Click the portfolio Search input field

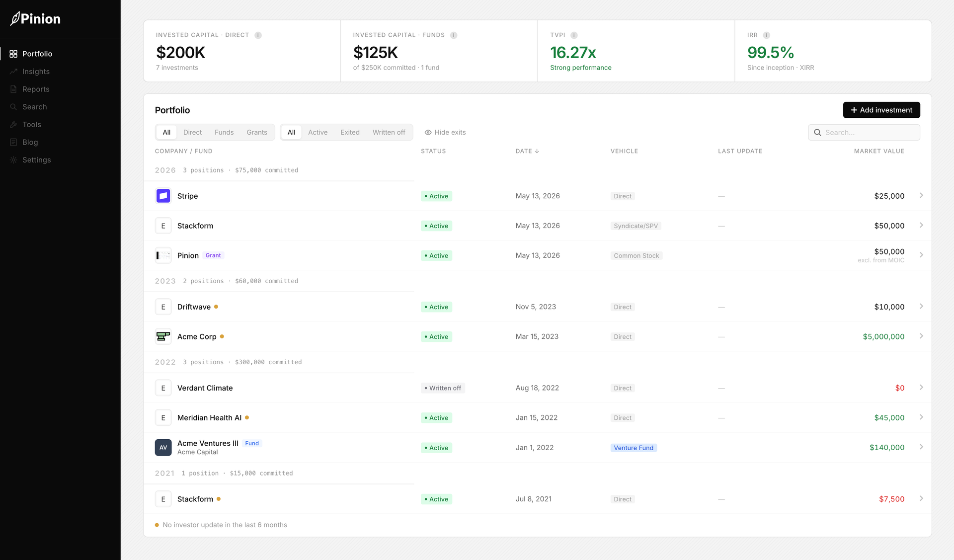click(x=864, y=133)
